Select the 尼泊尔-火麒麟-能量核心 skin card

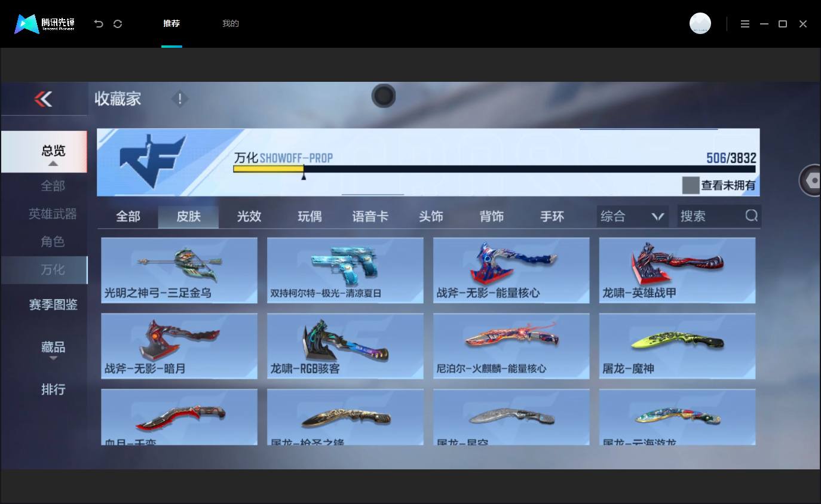click(511, 346)
